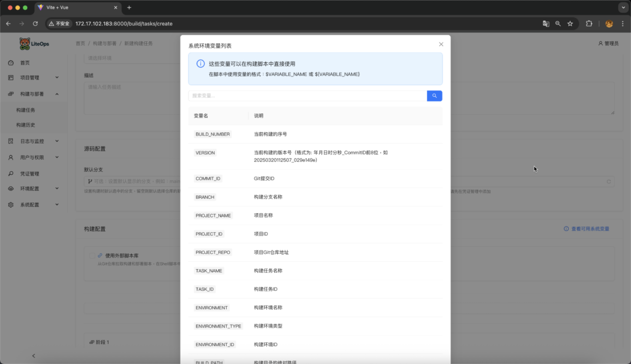Focus the 搜索变量 search input field

(x=307, y=96)
